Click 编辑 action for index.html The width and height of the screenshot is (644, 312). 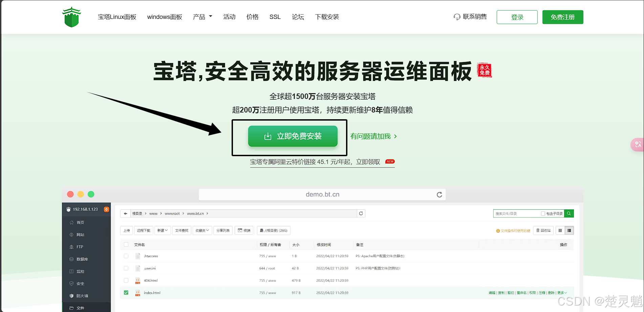(x=492, y=293)
